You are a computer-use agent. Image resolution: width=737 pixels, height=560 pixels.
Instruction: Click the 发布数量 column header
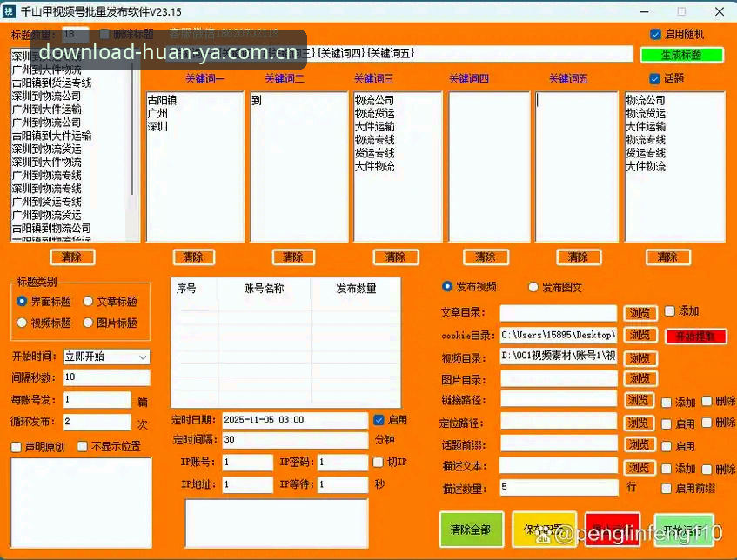pos(356,289)
